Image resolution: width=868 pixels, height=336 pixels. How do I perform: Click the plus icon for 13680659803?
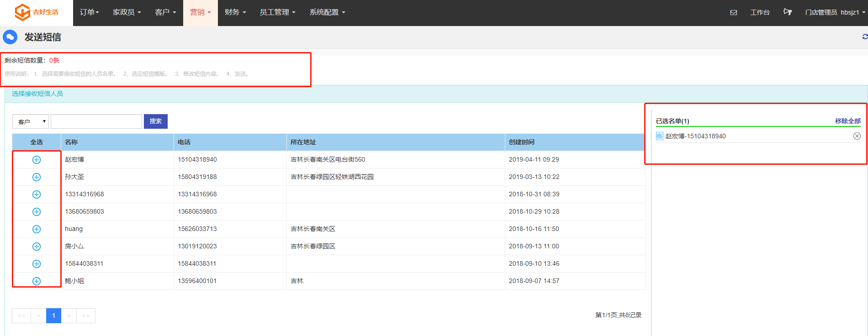pos(37,212)
